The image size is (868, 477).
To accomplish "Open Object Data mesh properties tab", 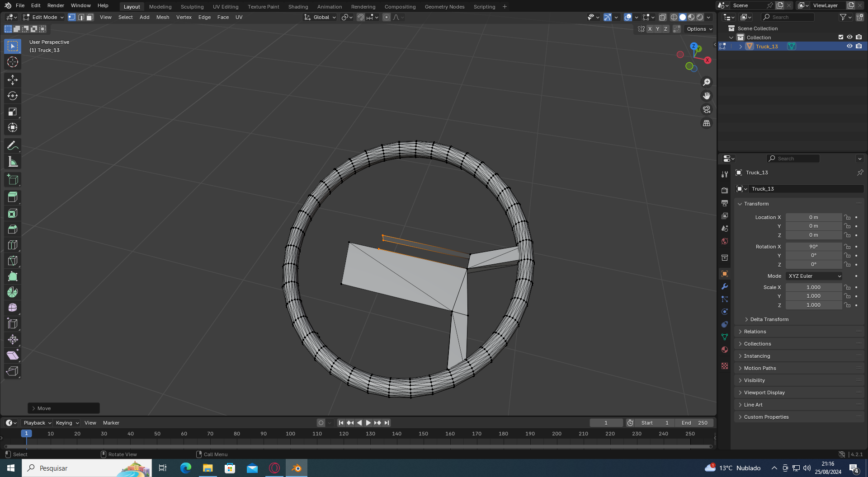I will (x=725, y=337).
